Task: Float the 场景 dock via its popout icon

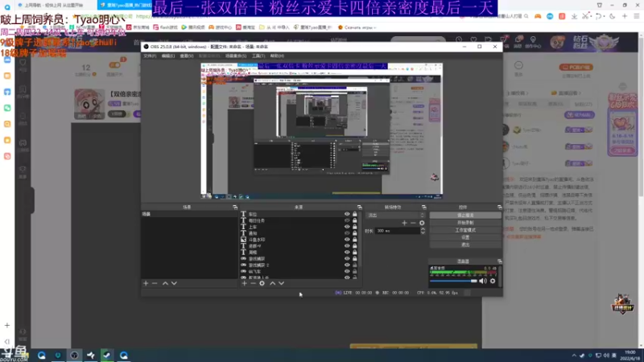Action: coord(235,208)
